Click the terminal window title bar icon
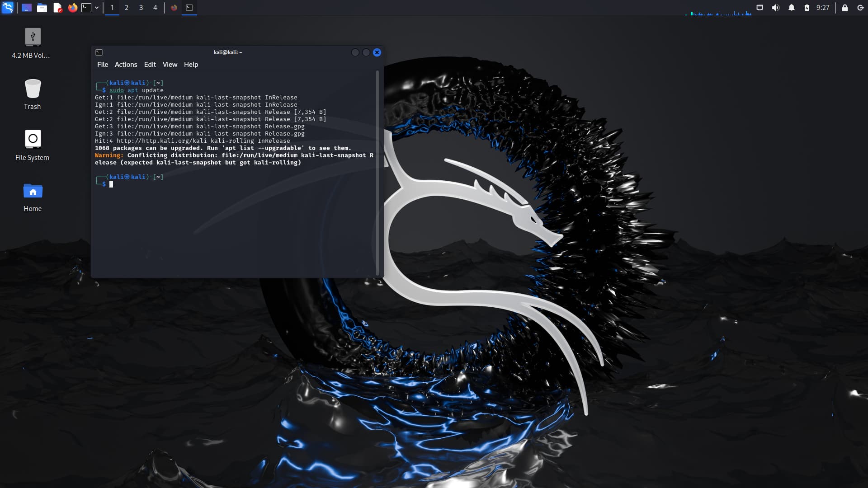 99,52
